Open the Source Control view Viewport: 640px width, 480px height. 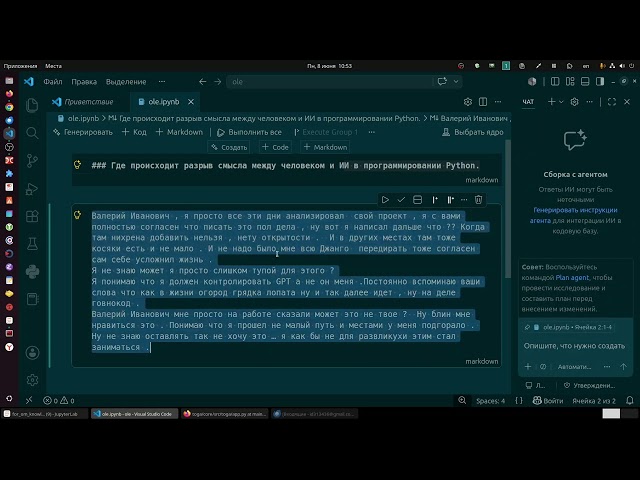32,160
